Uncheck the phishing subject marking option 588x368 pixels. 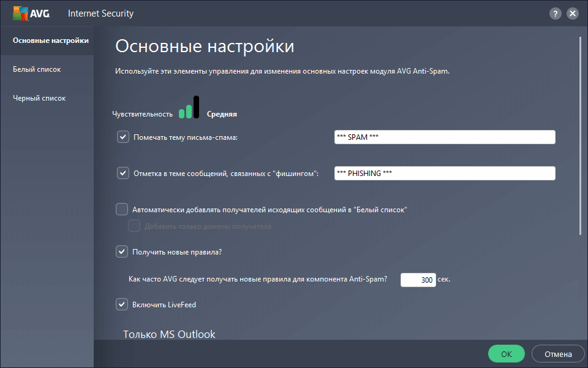[122, 172]
